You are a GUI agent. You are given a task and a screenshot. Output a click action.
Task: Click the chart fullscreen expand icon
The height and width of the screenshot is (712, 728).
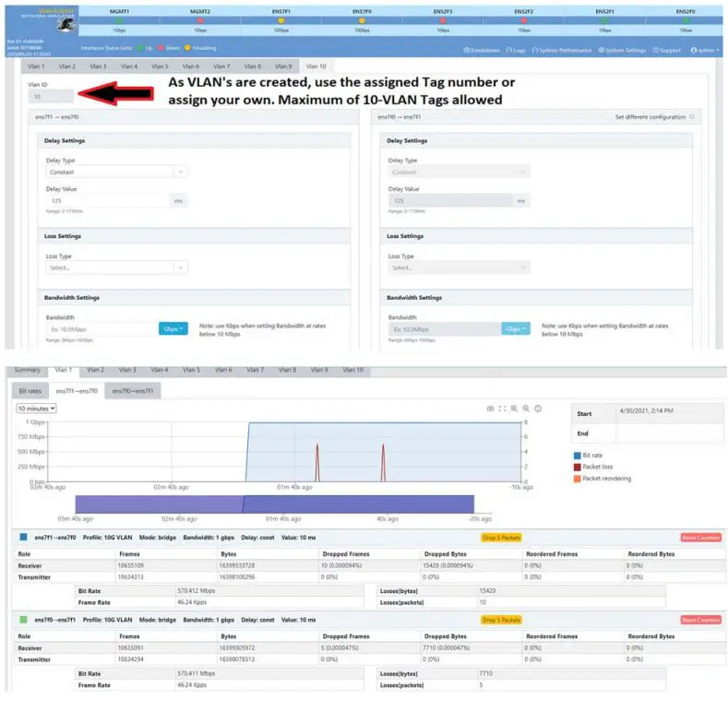click(x=502, y=409)
